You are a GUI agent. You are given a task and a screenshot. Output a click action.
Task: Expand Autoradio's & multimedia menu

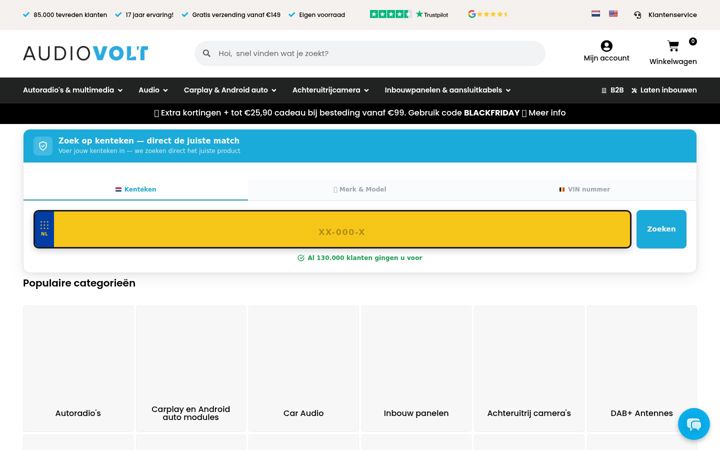pyautogui.click(x=73, y=90)
